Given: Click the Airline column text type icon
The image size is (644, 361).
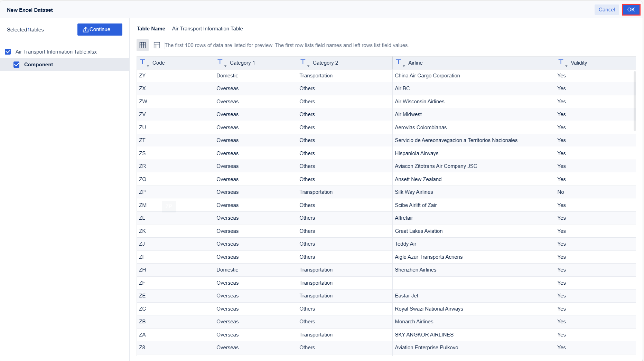Looking at the screenshot, I should tap(400, 63).
